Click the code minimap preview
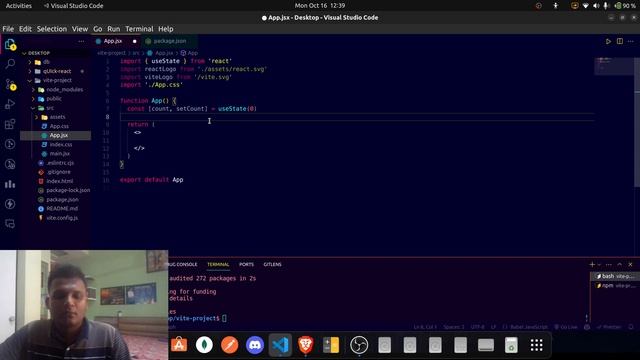The image size is (640, 360). pyautogui.click(x=613, y=66)
